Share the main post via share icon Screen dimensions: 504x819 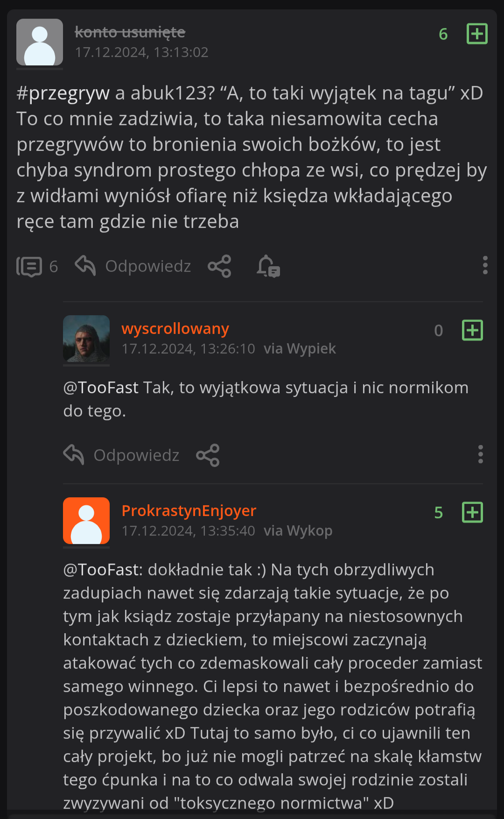219,266
